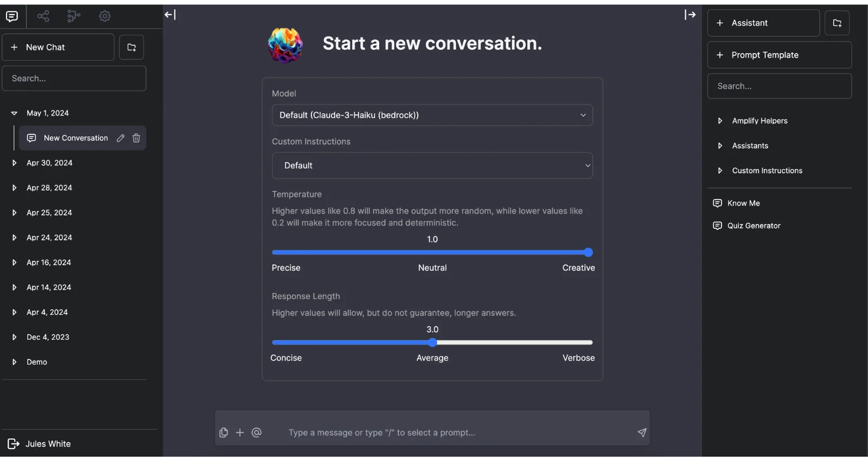Log out via Jules White icon
Viewport: 868px width, 461px height.
tap(14, 444)
